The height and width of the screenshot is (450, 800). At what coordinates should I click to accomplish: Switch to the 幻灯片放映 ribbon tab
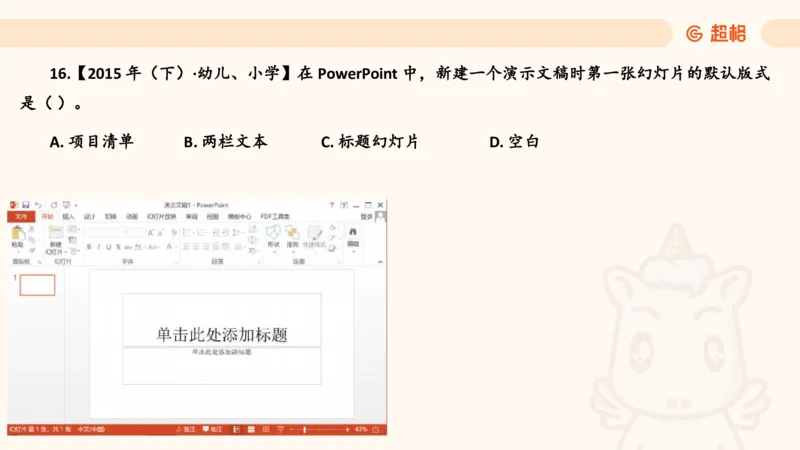161,217
